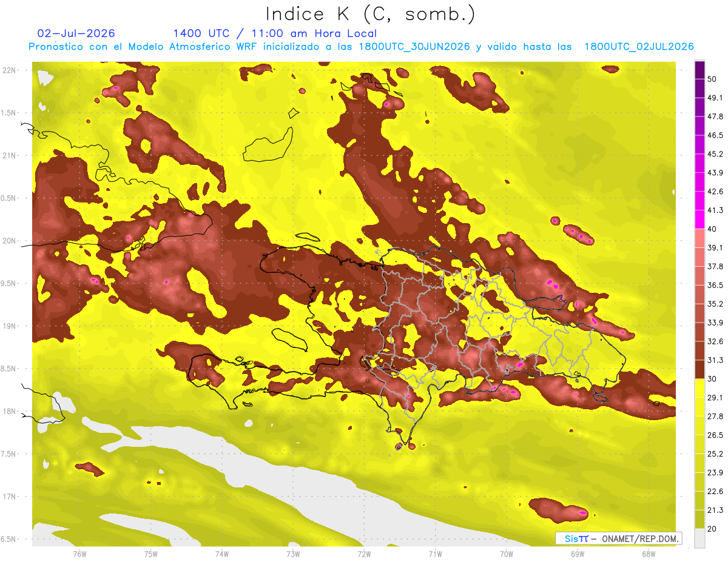This screenshot has height=562, width=728.
Task: Select the "72W" longitude label
Action: pos(364,554)
